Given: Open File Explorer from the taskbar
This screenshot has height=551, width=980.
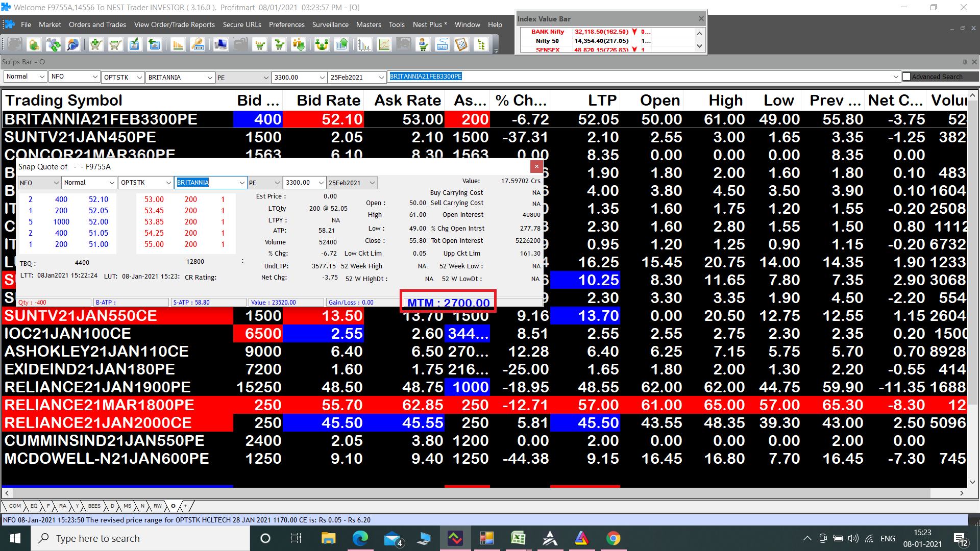Looking at the screenshot, I should (328, 538).
